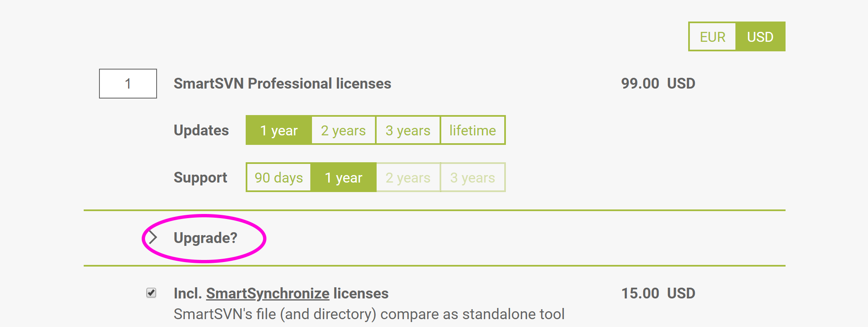Viewport: 868px width, 327px height.
Task: Expand the Upgrade? section
Action: [x=206, y=238]
